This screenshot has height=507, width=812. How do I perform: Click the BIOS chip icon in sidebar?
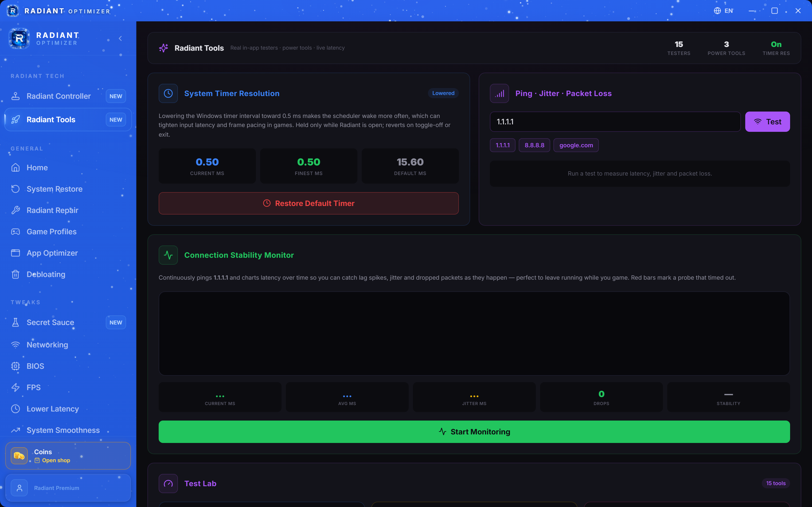click(x=15, y=366)
